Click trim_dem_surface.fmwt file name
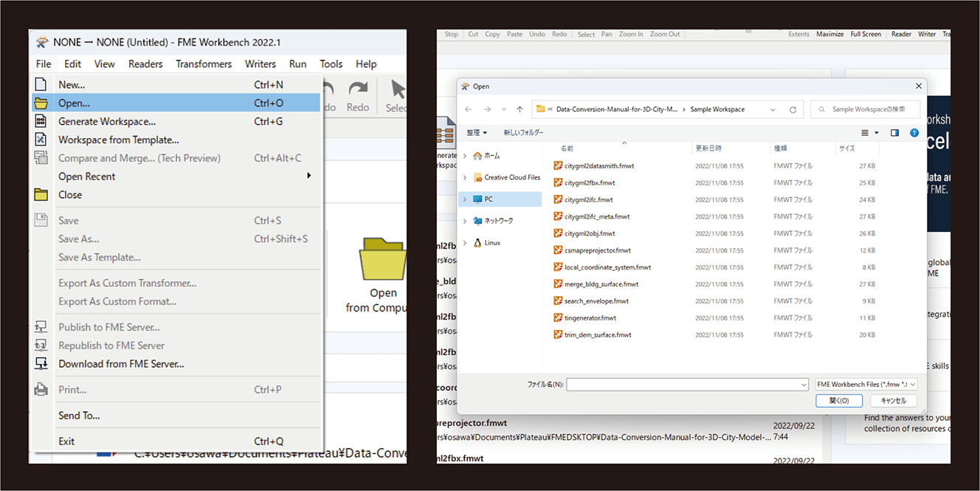980x491 pixels. pyautogui.click(x=598, y=335)
